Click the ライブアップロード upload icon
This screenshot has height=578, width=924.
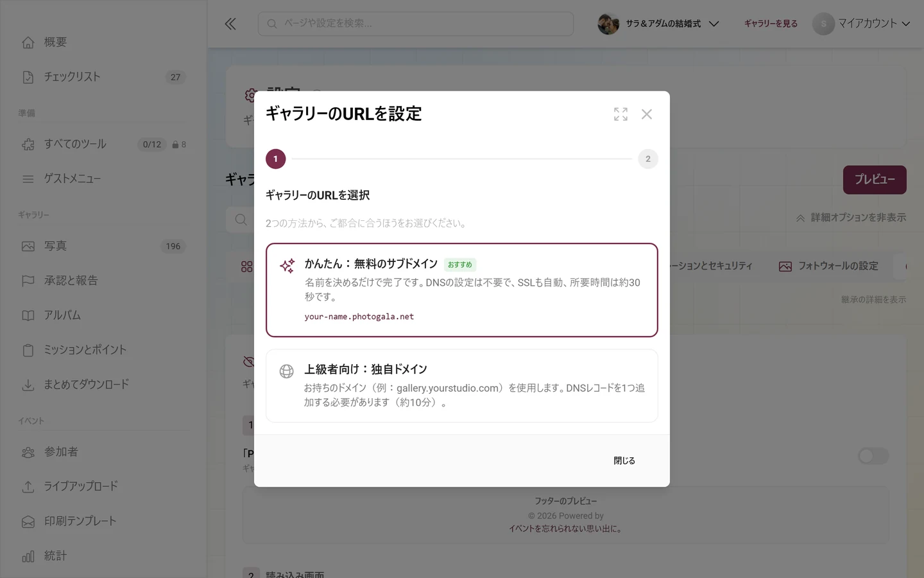pyautogui.click(x=28, y=487)
